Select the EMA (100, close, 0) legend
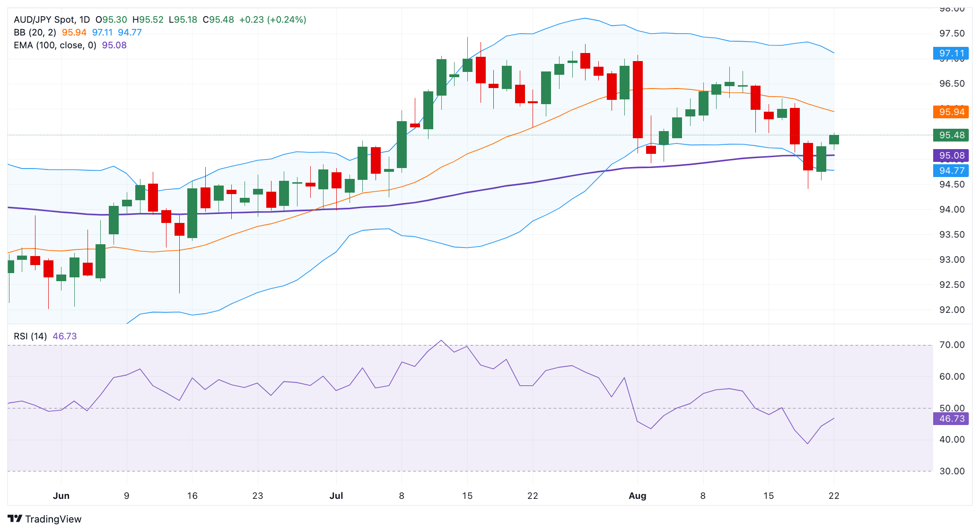The image size is (980, 532). click(x=55, y=45)
